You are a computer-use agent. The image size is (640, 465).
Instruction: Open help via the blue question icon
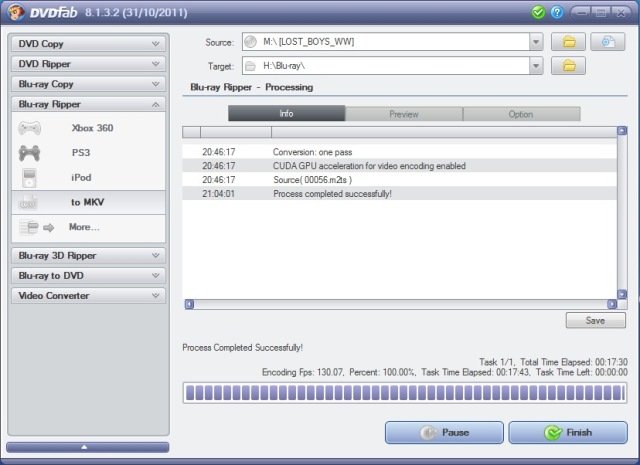(x=557, y=12)
